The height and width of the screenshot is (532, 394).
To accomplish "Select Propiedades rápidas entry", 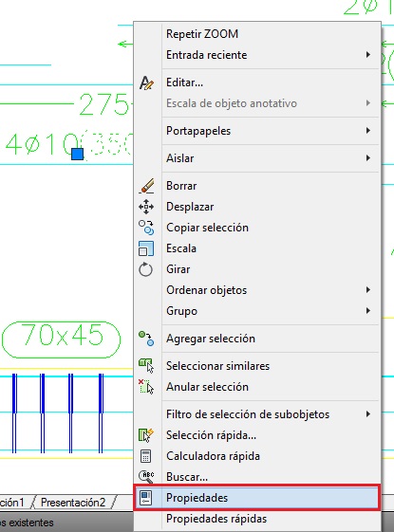I will [256, 519].
